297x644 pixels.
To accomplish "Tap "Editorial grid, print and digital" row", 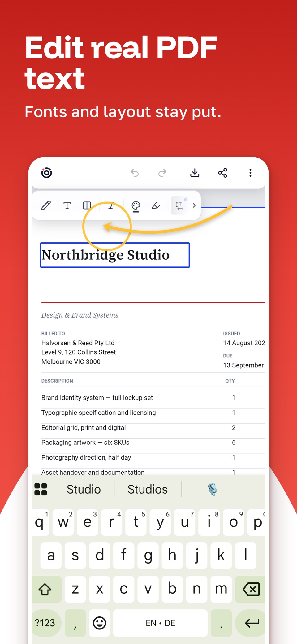I will click(x=84, y=428).
